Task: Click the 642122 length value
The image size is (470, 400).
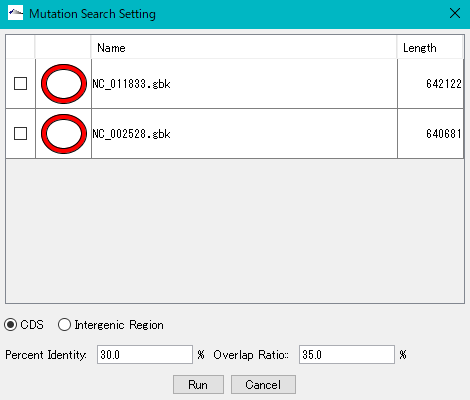Action: (x=444, y=84)
